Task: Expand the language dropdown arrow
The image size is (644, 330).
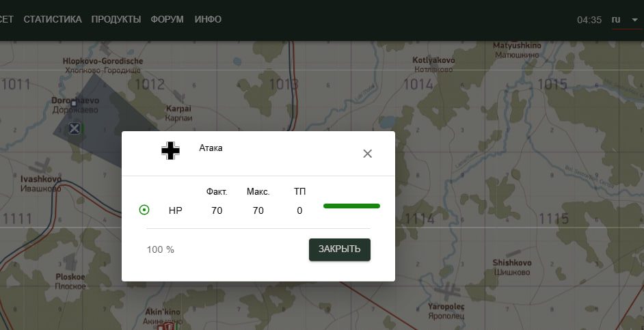Action: point(634,20)
